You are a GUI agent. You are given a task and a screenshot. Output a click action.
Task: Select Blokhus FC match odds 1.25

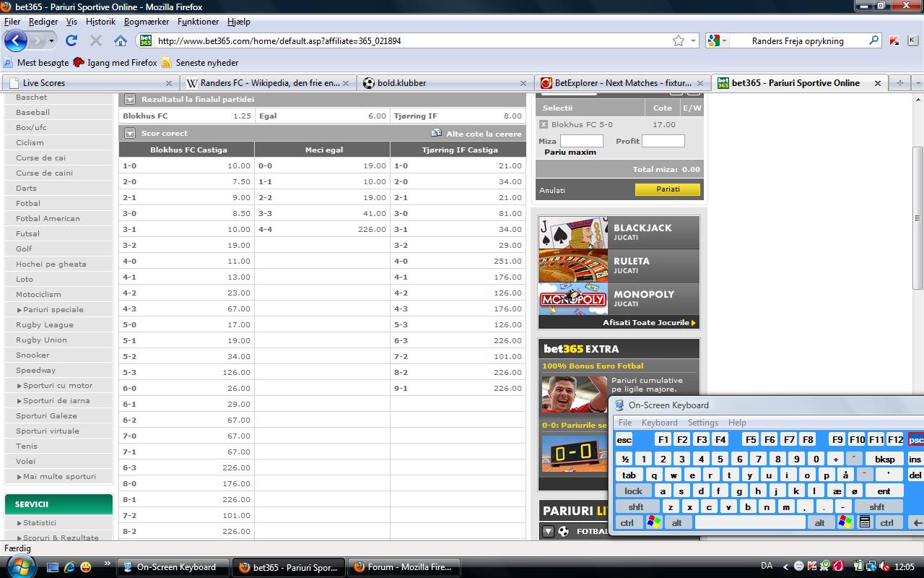[186, 116]
